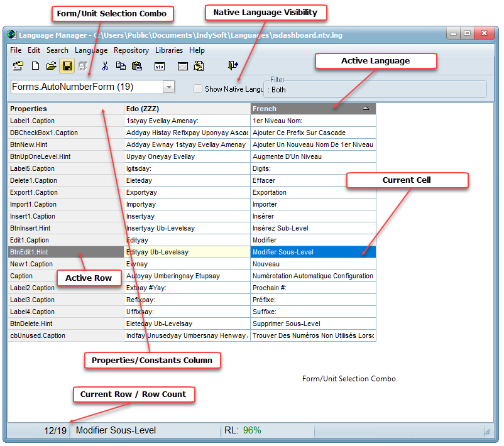Click the Copy toolbar icon

click(121, 65)
